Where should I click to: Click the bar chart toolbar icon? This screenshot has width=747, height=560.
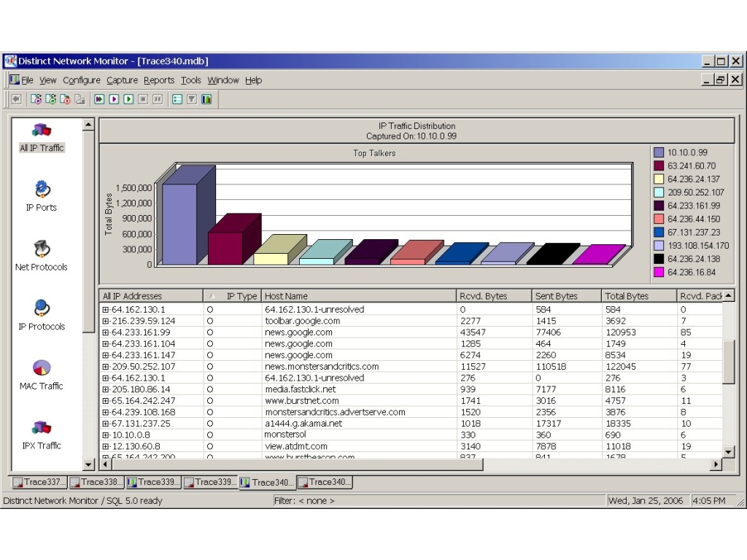click(206, 99)
